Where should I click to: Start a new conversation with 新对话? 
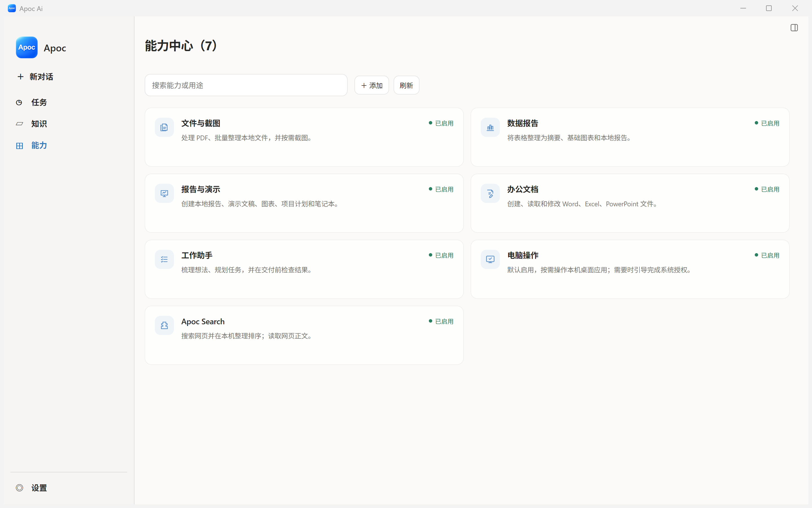[x=41, y=76]
